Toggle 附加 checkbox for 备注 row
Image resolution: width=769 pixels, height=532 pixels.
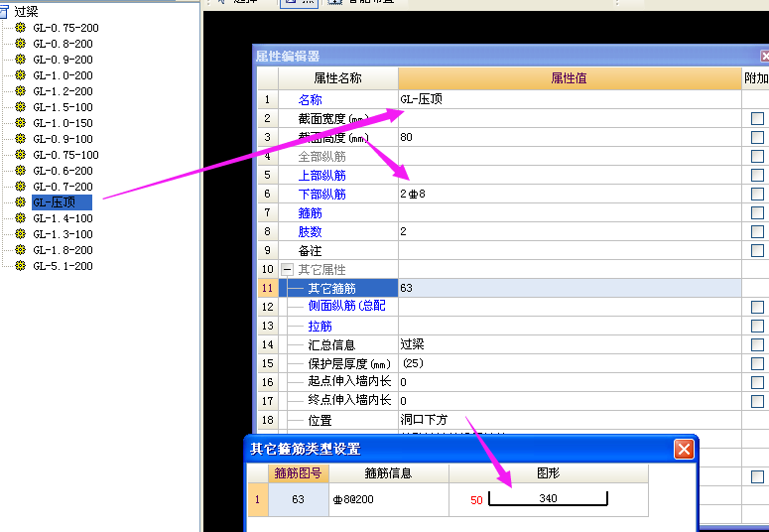[x=757, y=250]
